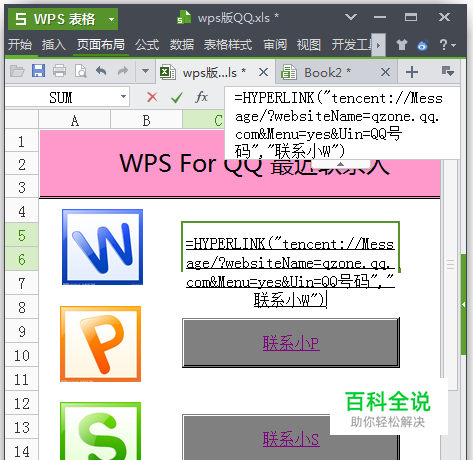Select column A header
Screen dimensions: 473x460
[75, 121]
